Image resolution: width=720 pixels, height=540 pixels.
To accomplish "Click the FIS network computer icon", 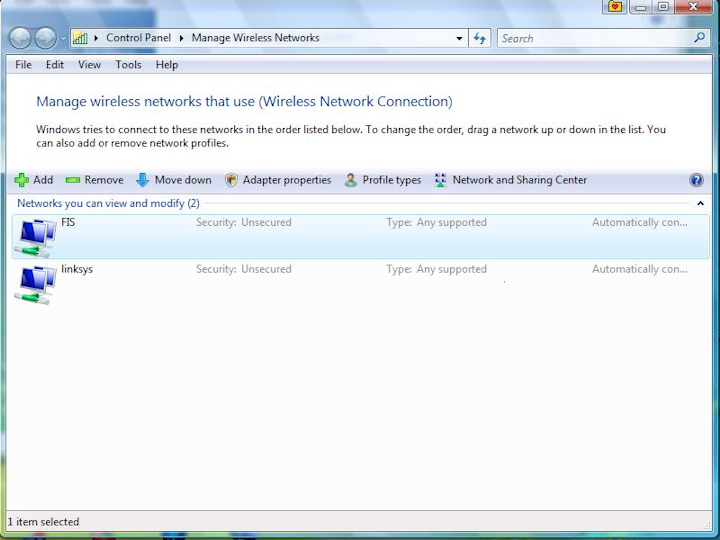I will coord(35,238).
